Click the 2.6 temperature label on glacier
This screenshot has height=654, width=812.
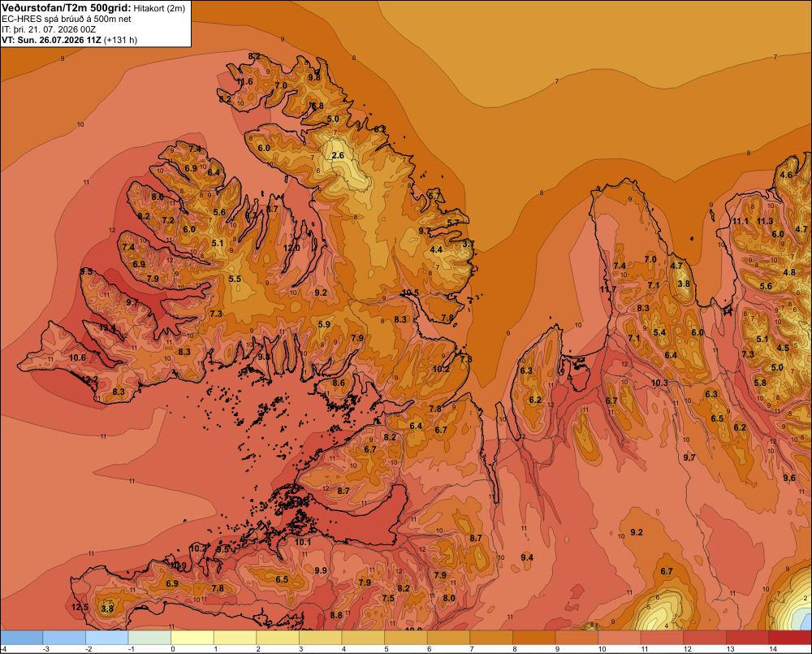coord(338,155)
